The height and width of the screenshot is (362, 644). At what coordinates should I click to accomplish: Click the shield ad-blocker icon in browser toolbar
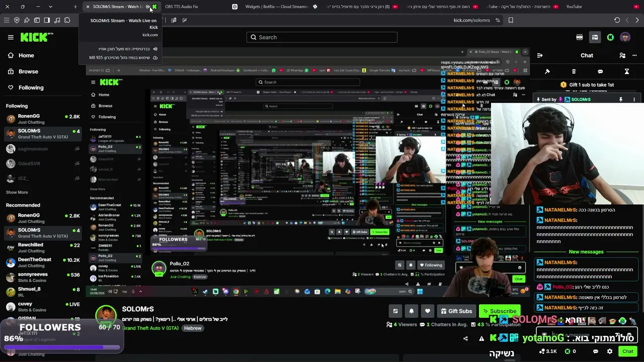[17, 20]
